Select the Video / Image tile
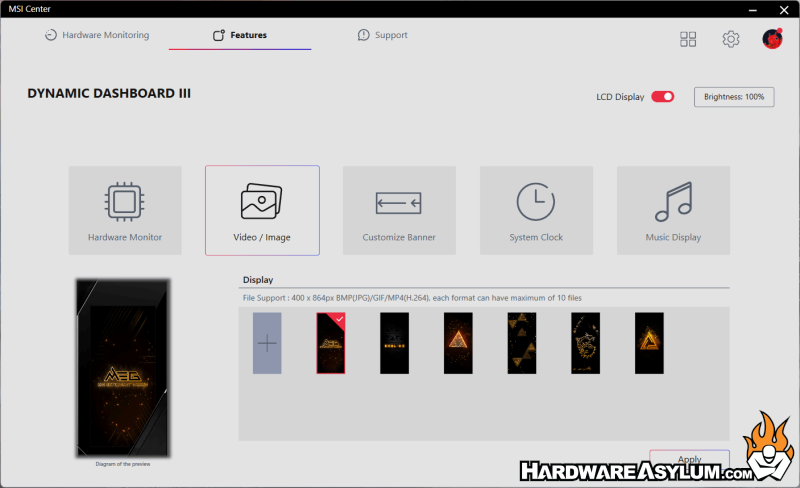 tap(262, 210)
